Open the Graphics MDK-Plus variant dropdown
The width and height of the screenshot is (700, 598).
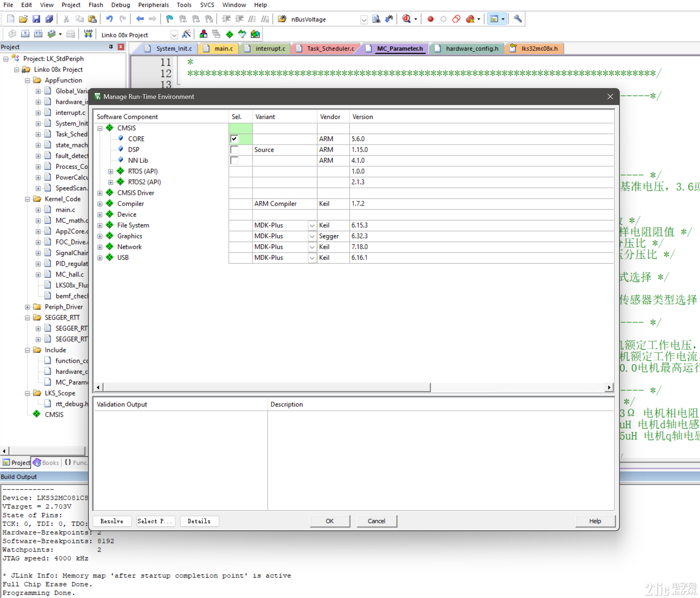point(312,236)
